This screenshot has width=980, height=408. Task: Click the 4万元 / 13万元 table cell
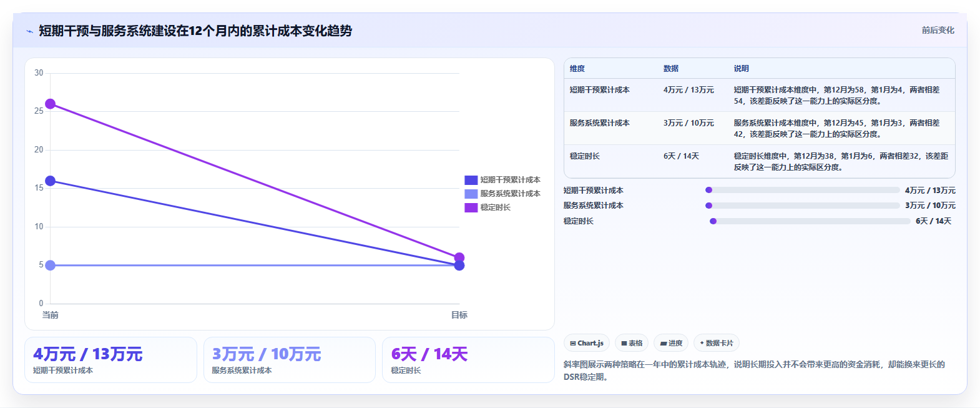(688, 90)
